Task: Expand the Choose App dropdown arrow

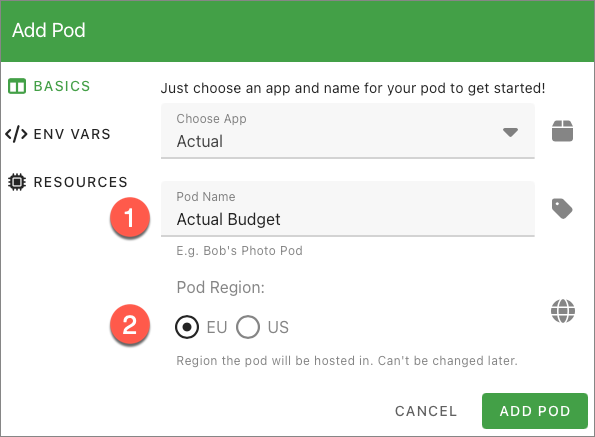Action: coord(510,132)
